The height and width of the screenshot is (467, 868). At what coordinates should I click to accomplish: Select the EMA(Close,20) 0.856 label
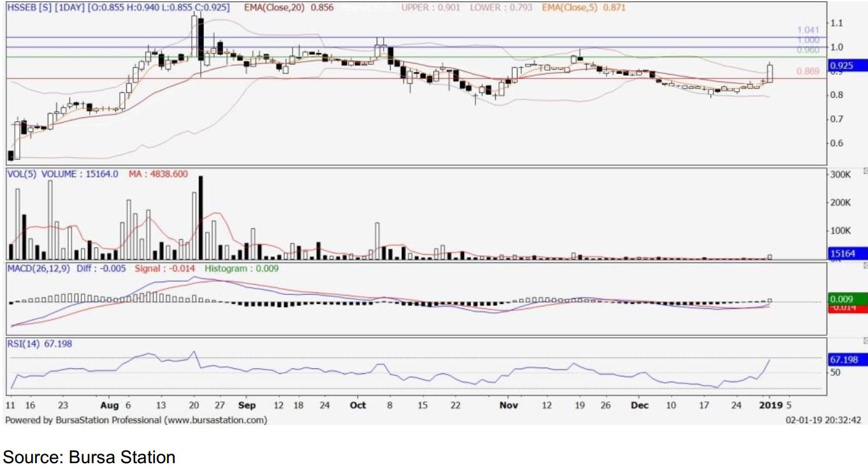pos(289,8)
